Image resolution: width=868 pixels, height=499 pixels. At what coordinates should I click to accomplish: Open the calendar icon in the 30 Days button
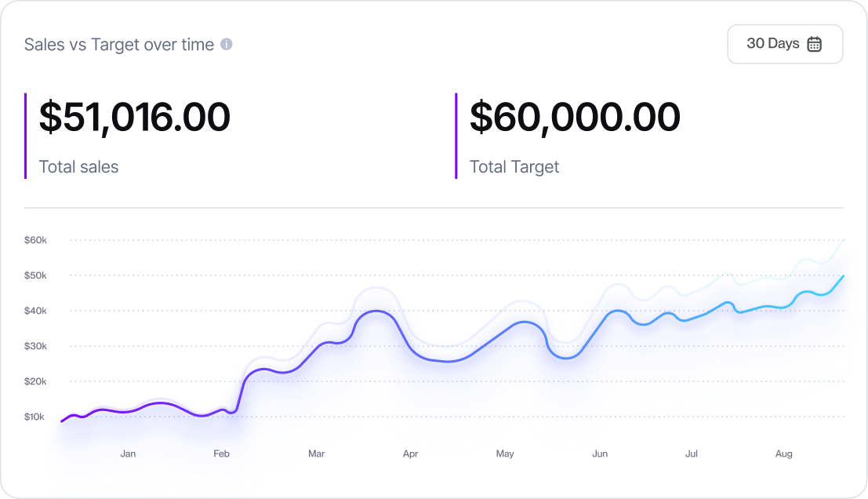815,44
